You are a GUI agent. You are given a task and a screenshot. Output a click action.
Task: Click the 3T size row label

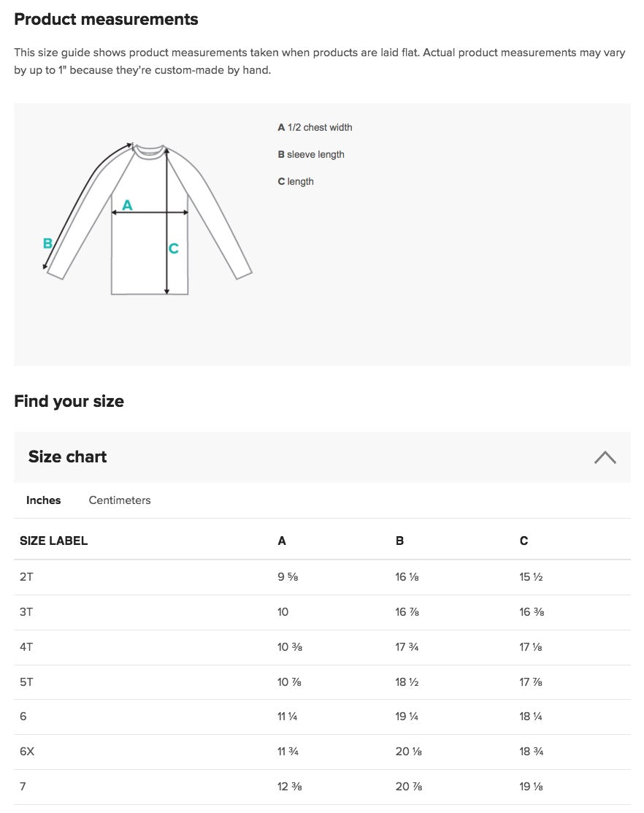(x=26, y=612)
